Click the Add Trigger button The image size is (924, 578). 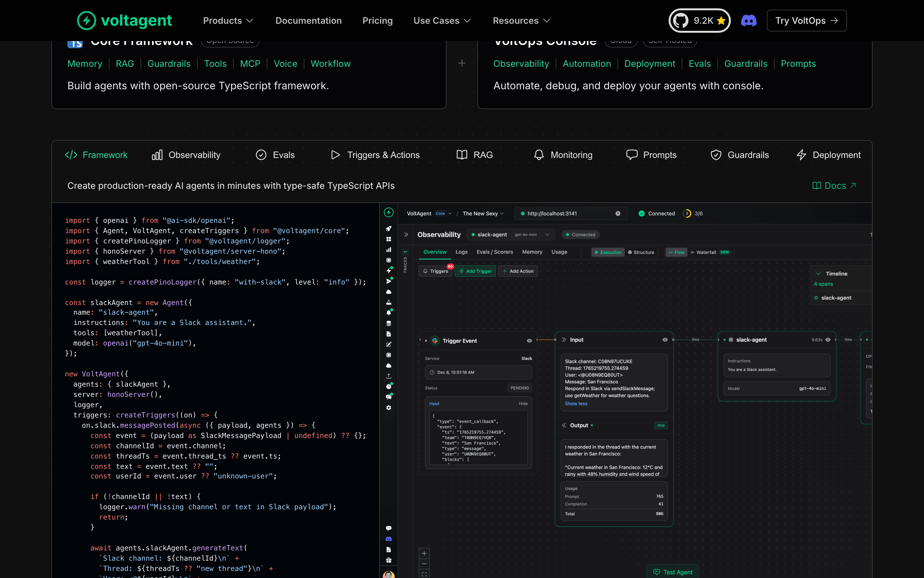click(475, 271)
